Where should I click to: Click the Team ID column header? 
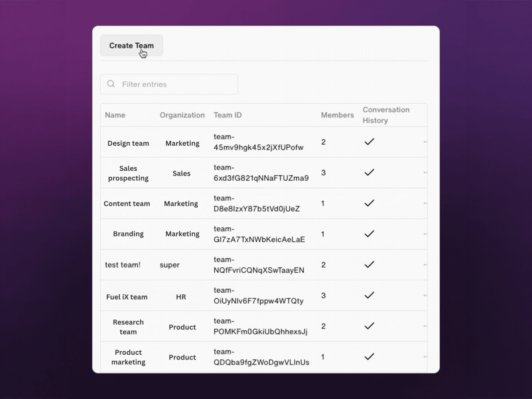(x=228, y=115)
